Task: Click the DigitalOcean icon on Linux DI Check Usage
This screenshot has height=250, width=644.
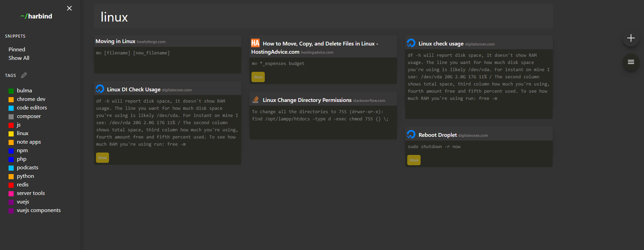Action: pyautogui.click(x=100, y=89)
